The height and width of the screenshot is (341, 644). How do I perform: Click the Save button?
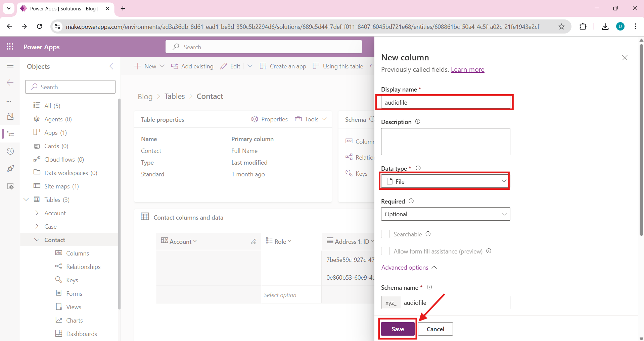(x=398, y=329)
